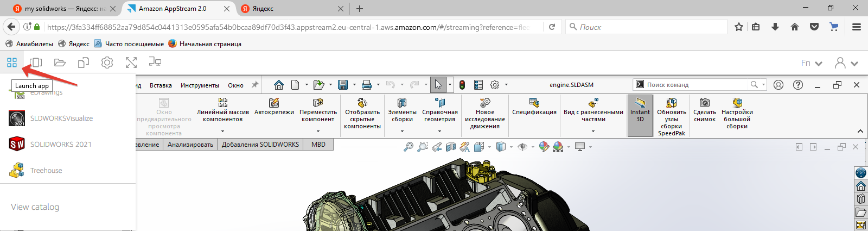Image resolution: width=868 pixels, height=231 pixels.
Task: Click the Элементы сборки tool
Action: coord(402,110)
